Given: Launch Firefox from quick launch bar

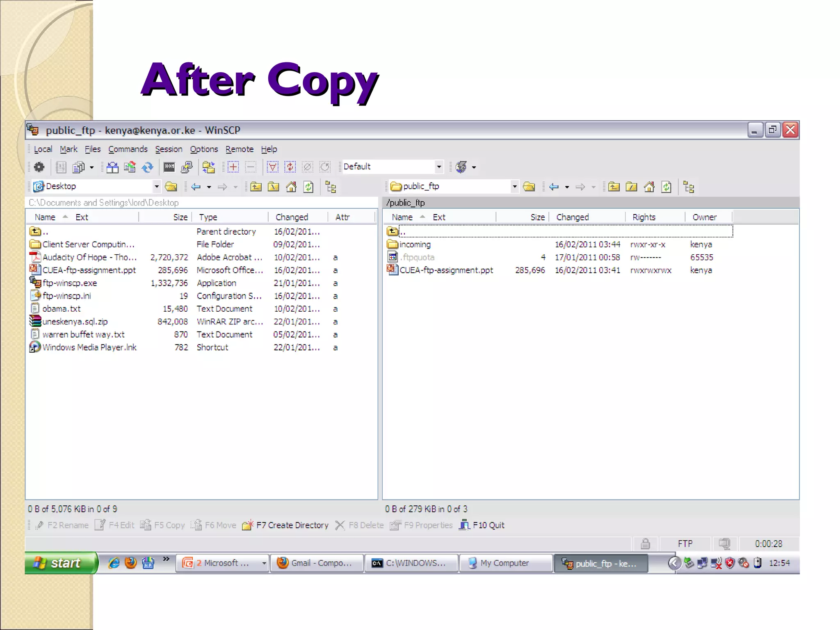Looking at the screenshot, I should [131, 563].
